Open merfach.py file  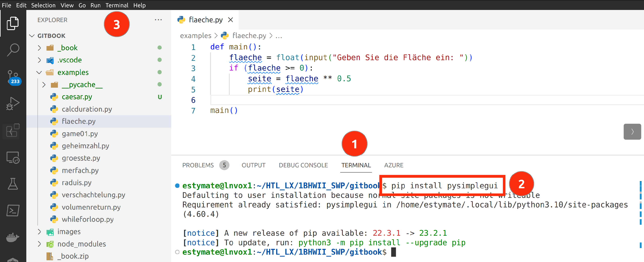click(99, 170)
